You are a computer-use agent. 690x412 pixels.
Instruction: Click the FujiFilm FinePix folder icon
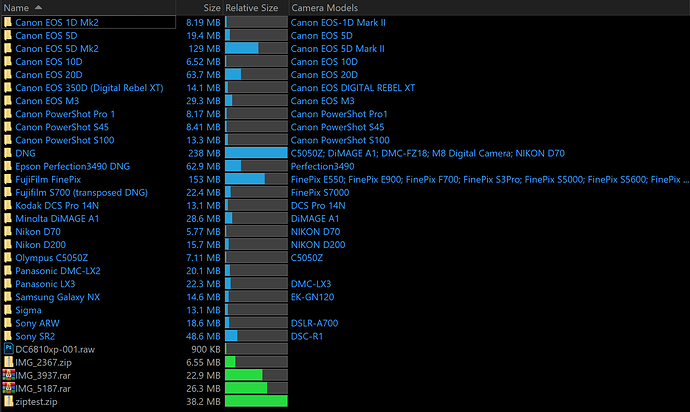[8, 179]
